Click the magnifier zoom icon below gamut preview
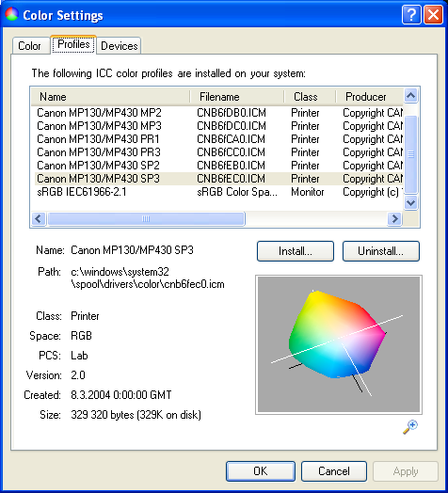448x493 pixels. click(410, 426)
